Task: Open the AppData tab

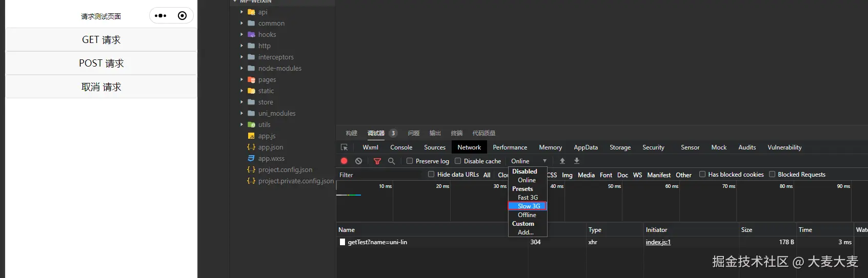Action: tap(586, 147)
